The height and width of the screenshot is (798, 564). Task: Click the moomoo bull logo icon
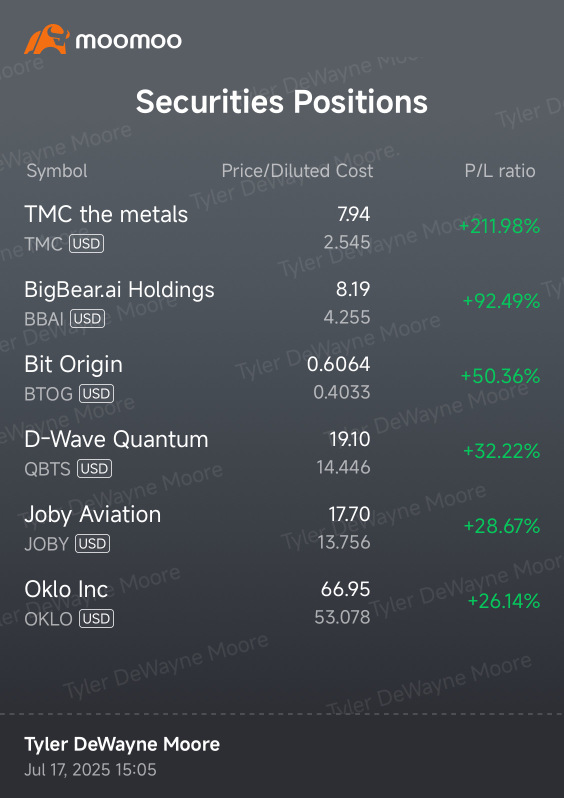[x=46, y=39]
